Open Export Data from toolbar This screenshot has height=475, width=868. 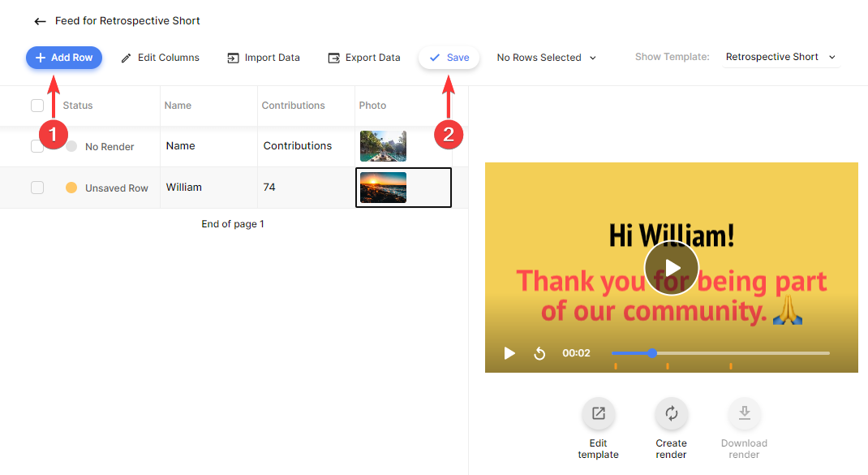(364, 58)
